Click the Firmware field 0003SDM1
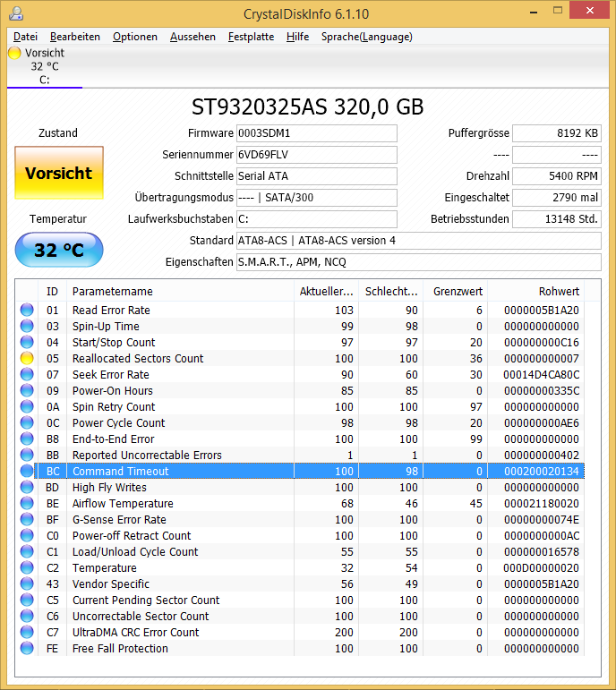The width and height of the screenshot is (616, 690). pos(317,133)
